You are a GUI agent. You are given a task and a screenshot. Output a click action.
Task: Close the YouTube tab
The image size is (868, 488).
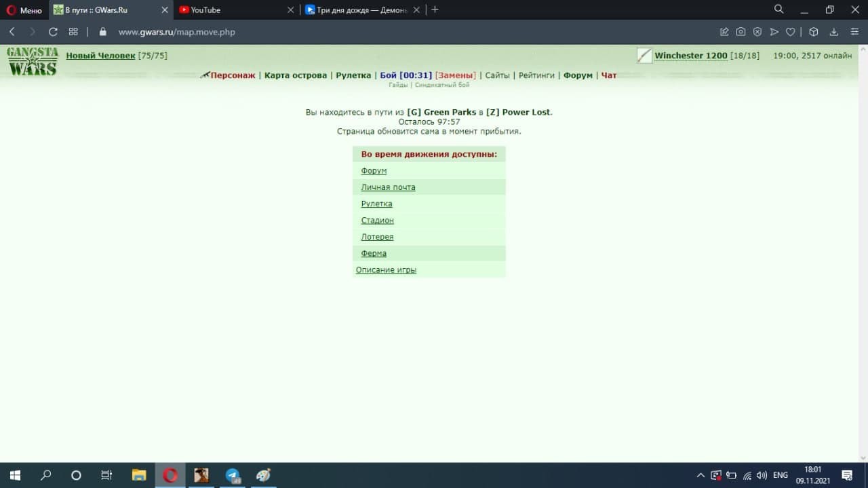click(291, 10)
